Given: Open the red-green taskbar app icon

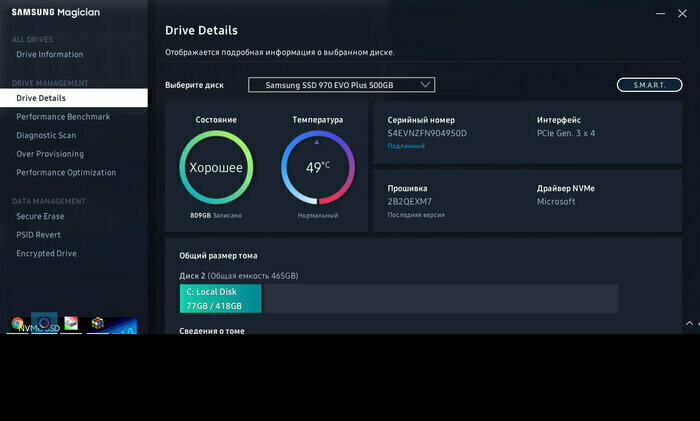Looking at the screenshot, I should click(x=71, y=323).
